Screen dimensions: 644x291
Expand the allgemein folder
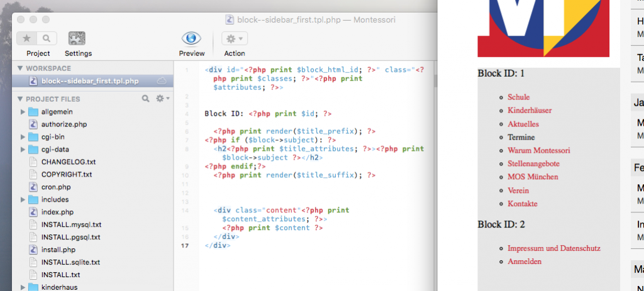[x=23, y=112]
